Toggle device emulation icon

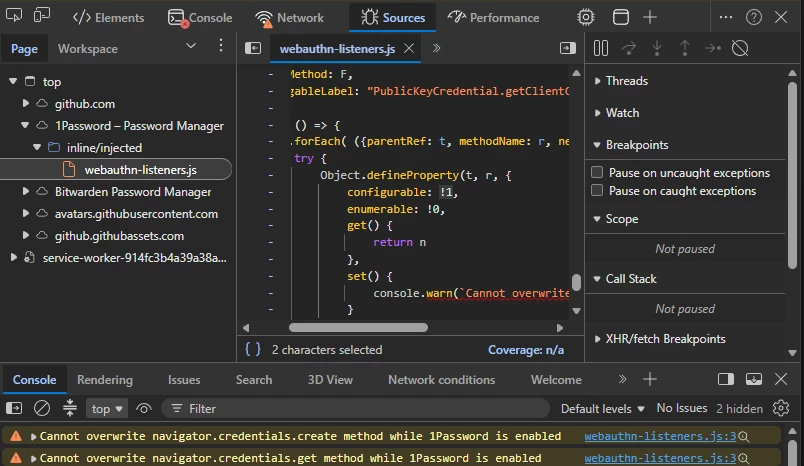point(42,15)
